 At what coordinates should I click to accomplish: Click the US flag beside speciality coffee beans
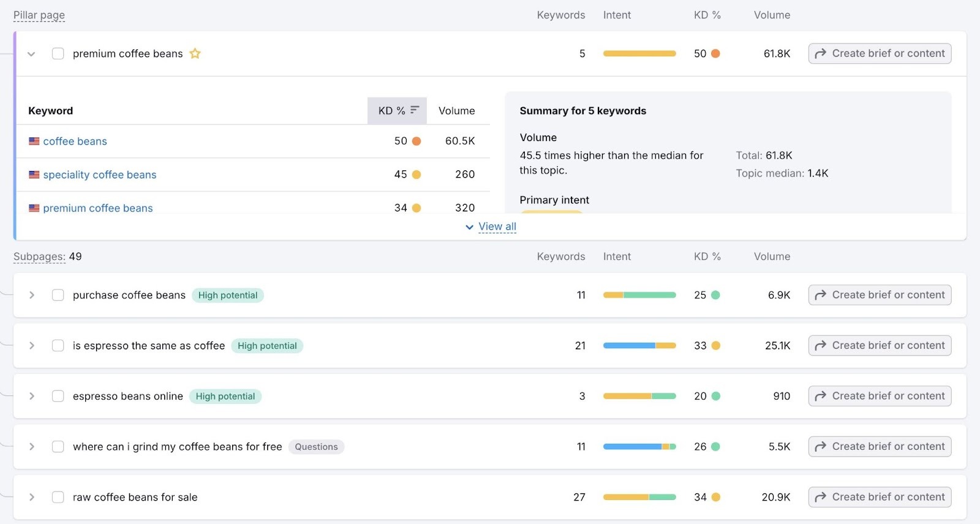[x=34, y=175]
